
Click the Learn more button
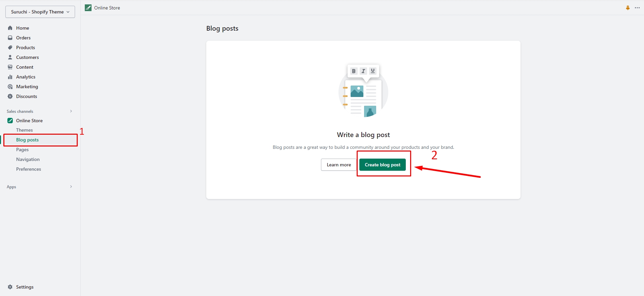tap(338, 165)
